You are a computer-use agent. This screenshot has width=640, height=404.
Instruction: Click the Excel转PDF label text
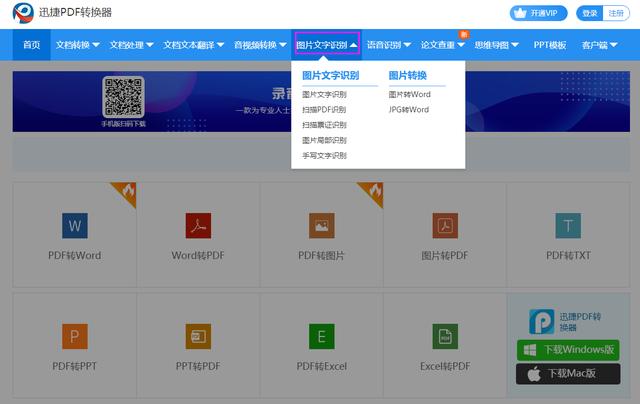(x=445, y=366)
